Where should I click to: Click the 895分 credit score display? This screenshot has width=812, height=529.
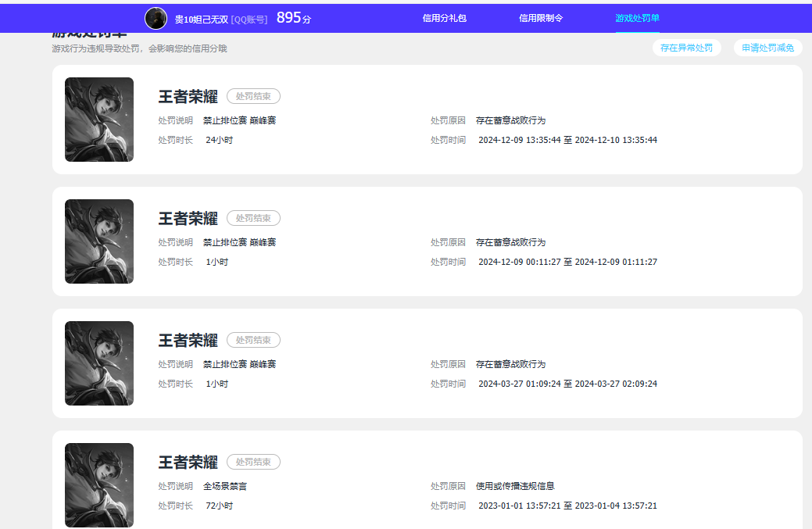293,16
